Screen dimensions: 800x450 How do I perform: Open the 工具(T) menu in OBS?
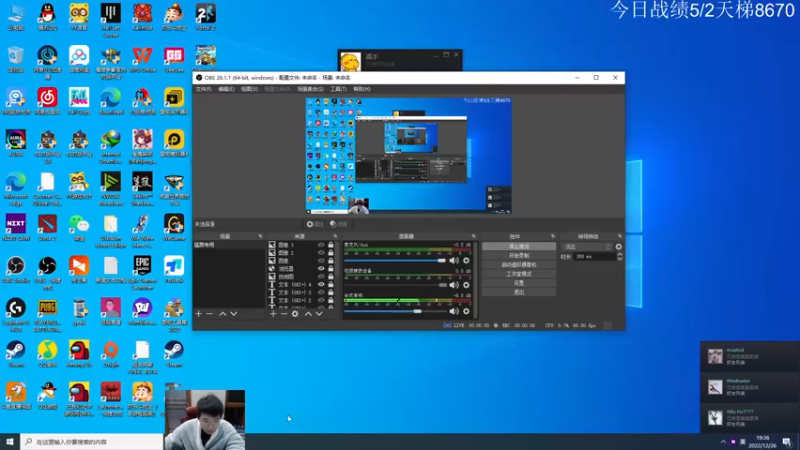[338, 89]
